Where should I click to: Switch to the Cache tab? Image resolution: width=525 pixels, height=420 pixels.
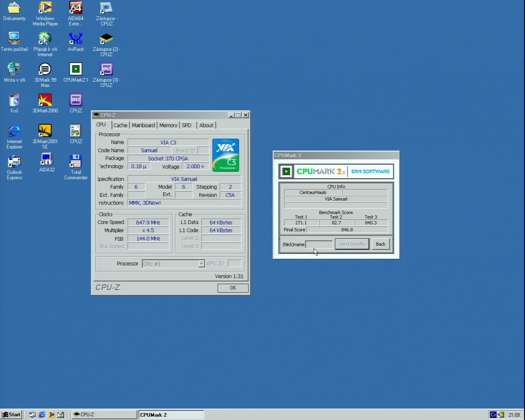(x=120, y=126)
